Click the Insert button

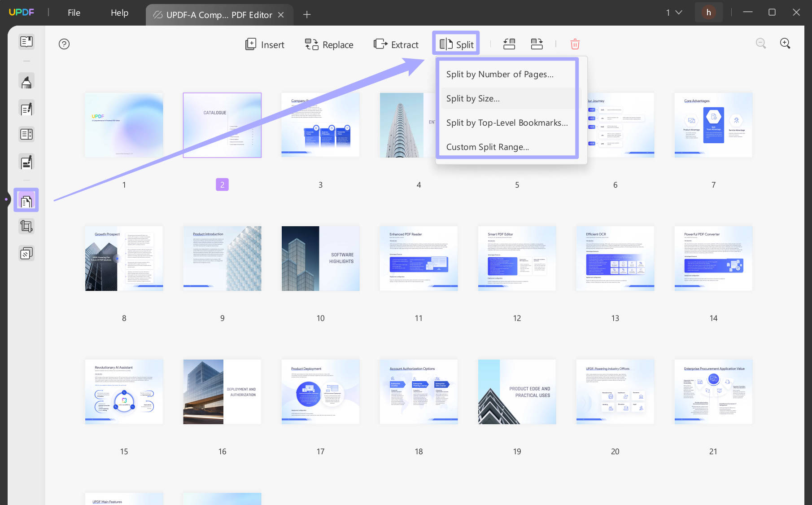[265, 44]
